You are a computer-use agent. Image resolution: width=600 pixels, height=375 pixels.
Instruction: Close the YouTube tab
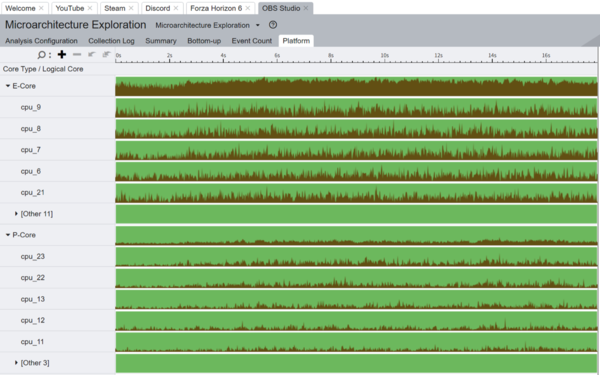click(x=90, y=8)
